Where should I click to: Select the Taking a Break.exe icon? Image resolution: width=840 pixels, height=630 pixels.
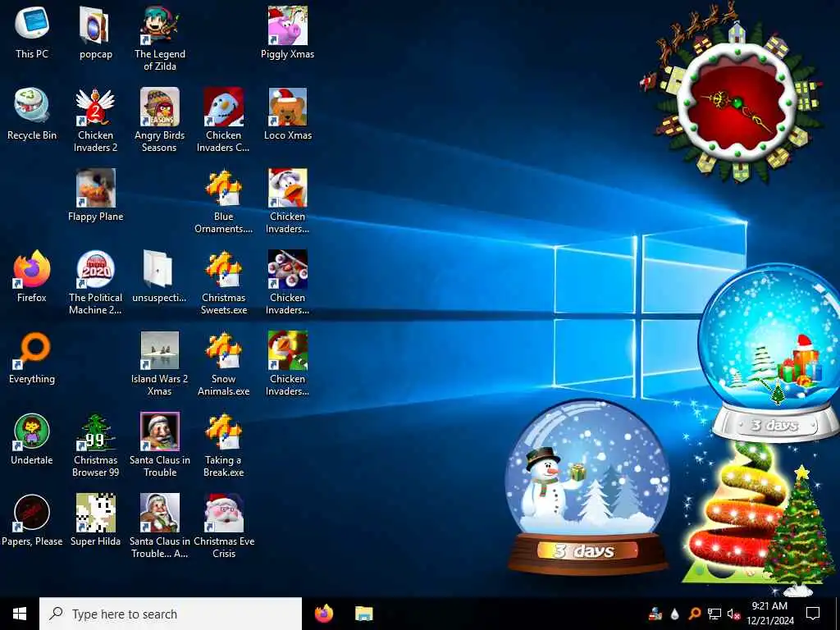click(x=223, y=445)
